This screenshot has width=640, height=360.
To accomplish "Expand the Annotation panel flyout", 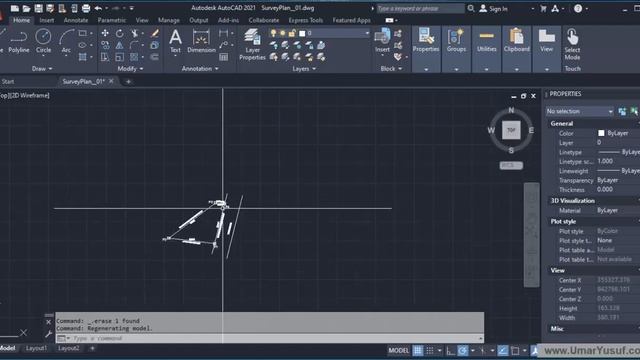I will pyautogui.click(x=200, y=69).
